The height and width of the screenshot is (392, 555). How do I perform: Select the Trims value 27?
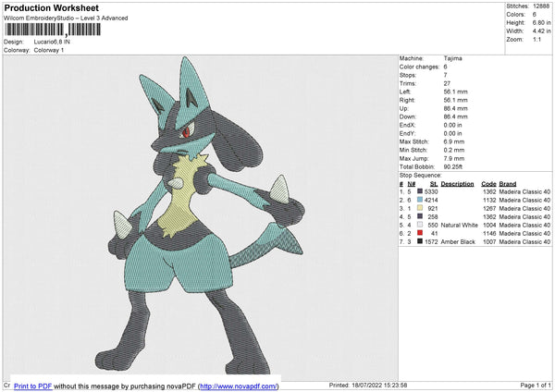(x=447, y=83)
